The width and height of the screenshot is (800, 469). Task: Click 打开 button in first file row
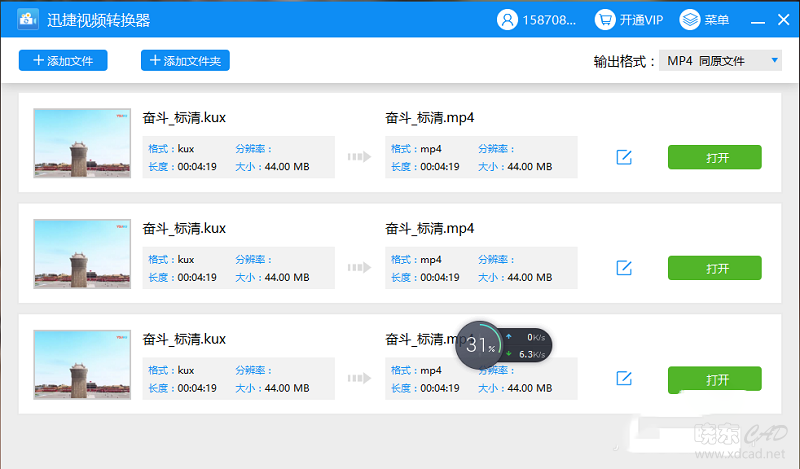tap(715, 157)
